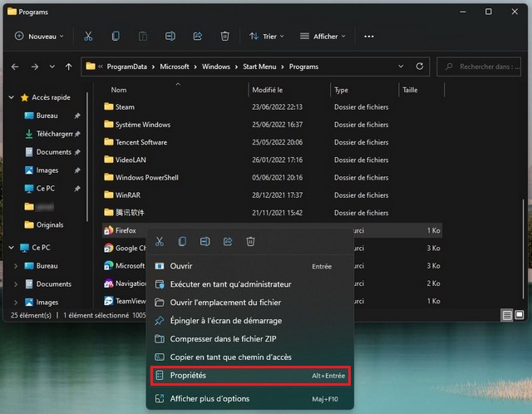
Task: Click the Firefox shortcut icon in the list
Action: point(109,230)
